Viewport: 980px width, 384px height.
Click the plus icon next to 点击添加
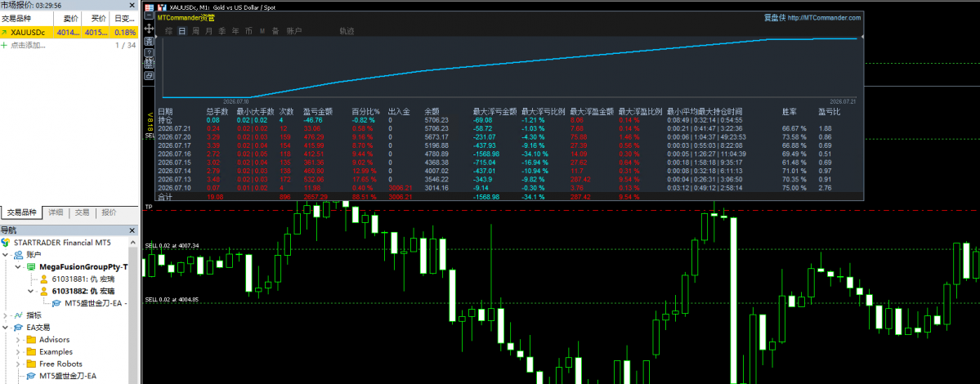[4, 45]
